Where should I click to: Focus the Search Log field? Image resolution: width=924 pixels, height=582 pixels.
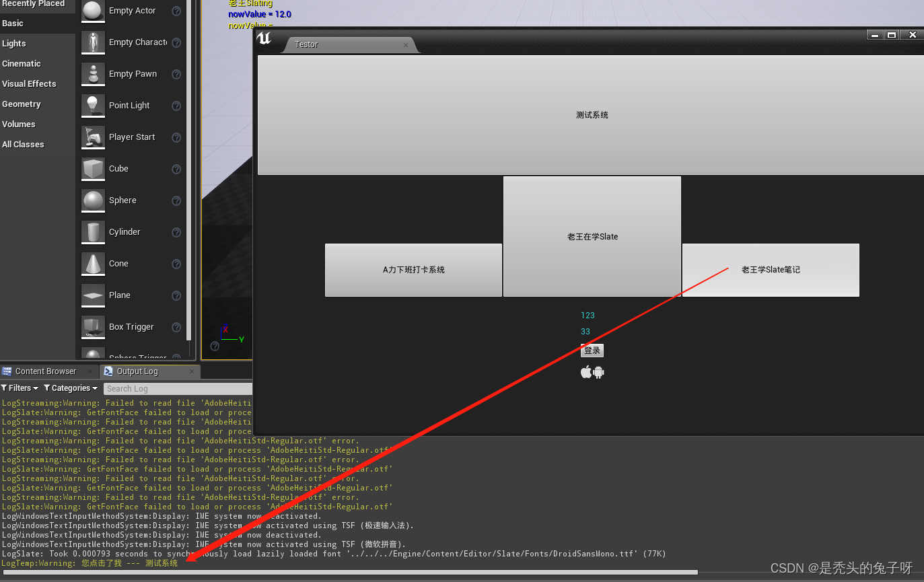click(x=178, y=389)
